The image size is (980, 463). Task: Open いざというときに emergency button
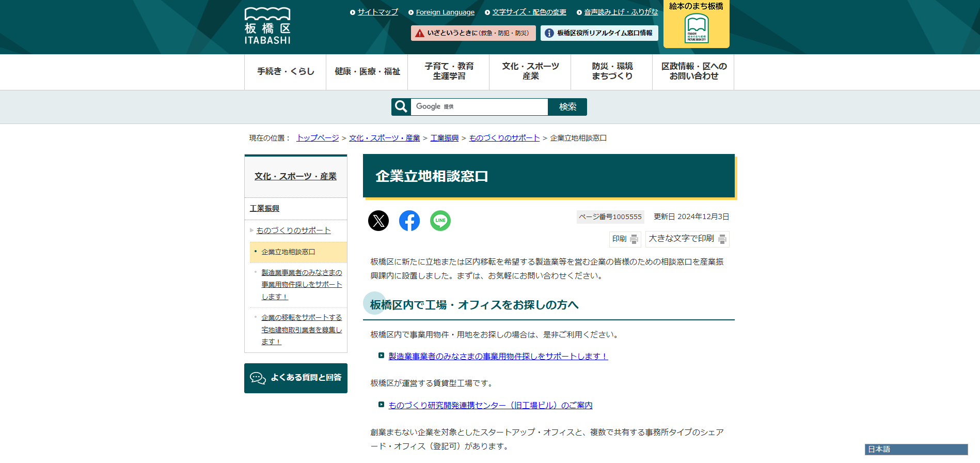point(473,33)
